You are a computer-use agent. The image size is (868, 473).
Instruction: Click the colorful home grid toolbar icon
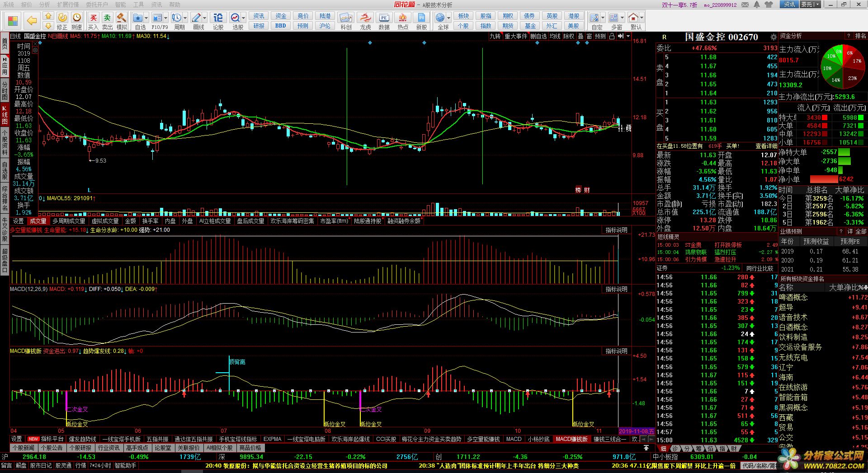point(12,21)
